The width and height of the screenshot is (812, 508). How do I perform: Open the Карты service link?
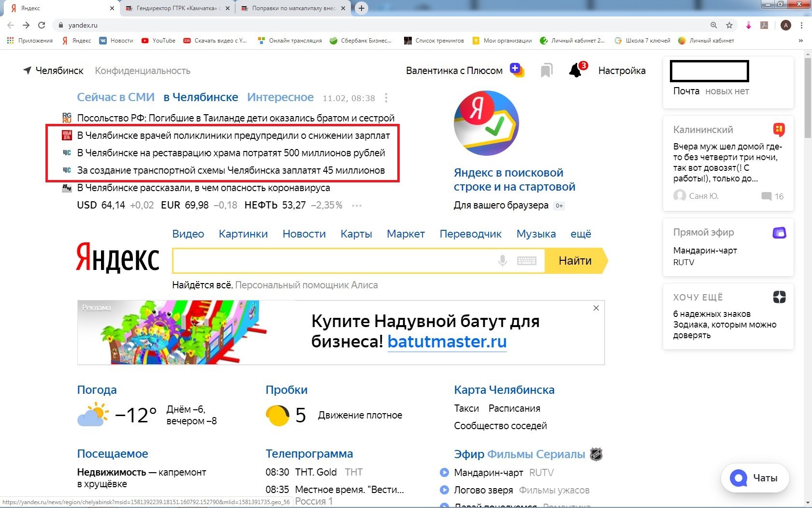tap(356, 234)
